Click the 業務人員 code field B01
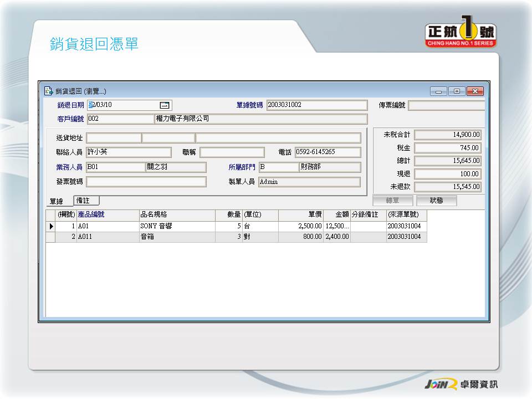The width and height of the screenshot is (532, 399). pos(115,167)
